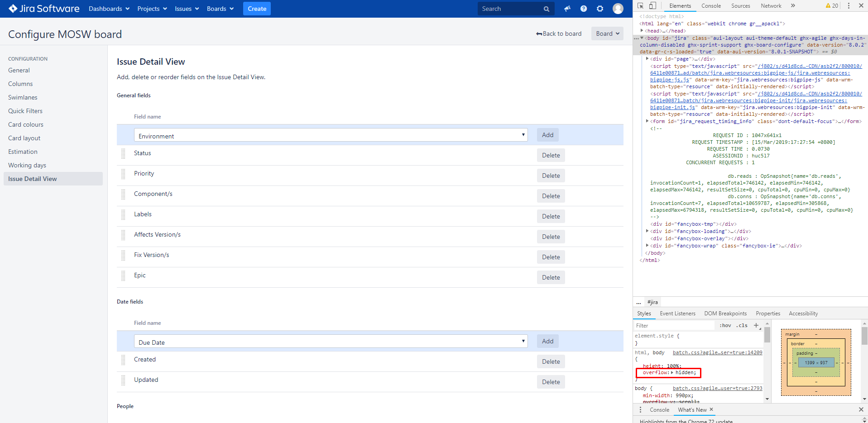This screenshot has width=868, height=423.
Task: Switch to the DevTools Console tab
Action: (711, 6)
